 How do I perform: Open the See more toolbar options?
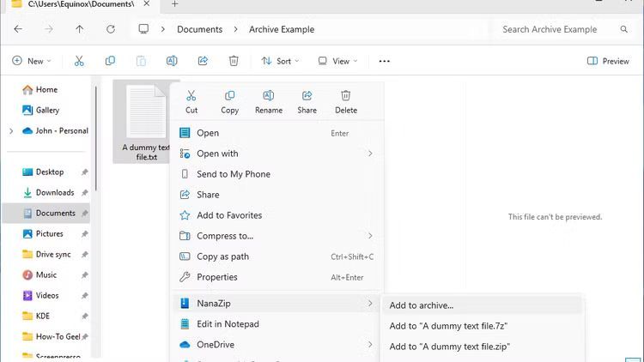point(384,61)
